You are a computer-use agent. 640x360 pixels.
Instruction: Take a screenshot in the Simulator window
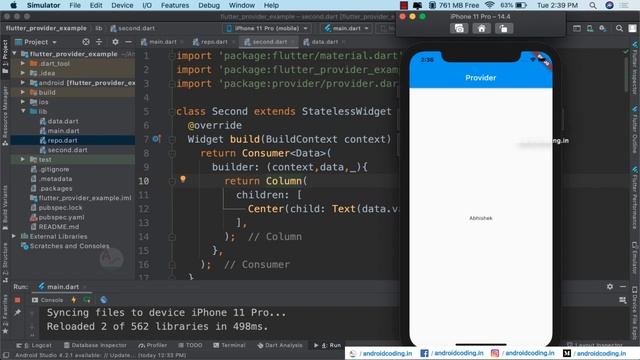coord(459,28)
